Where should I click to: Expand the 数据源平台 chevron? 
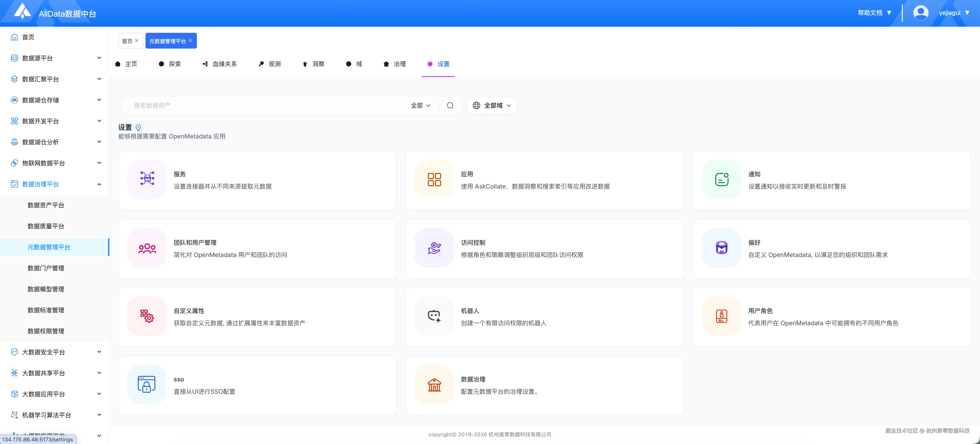coord(99,58)
